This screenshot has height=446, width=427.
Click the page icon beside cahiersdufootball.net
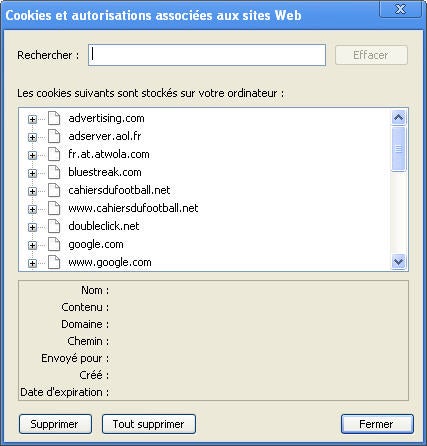54,190
